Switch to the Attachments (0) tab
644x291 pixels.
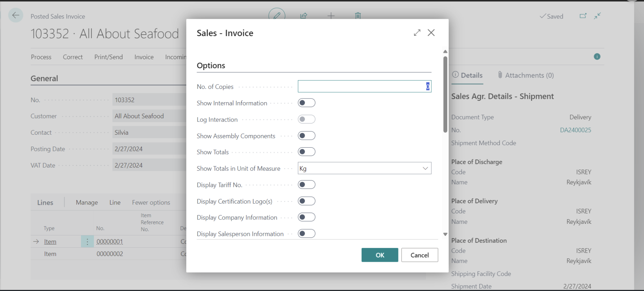526,75
